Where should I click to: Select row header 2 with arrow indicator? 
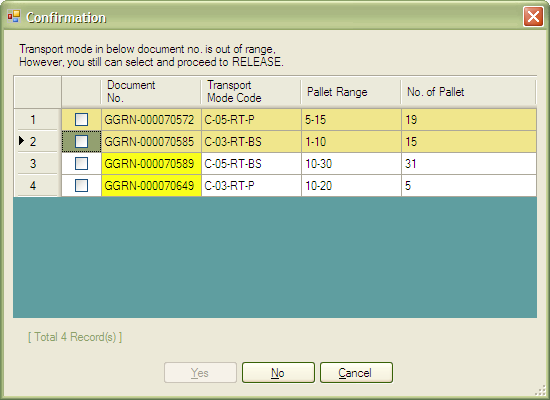pyautogui.click(x=37, y=142)
